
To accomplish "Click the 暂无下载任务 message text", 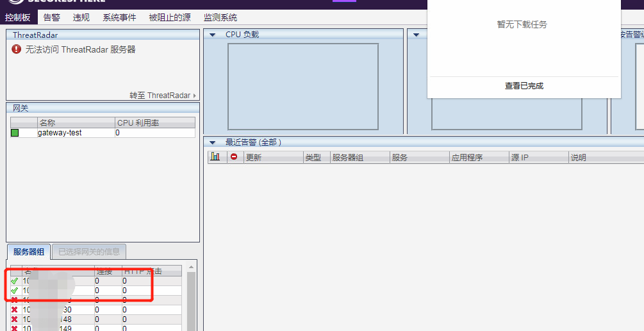I will pyautogui.click(x=522, y=24).
